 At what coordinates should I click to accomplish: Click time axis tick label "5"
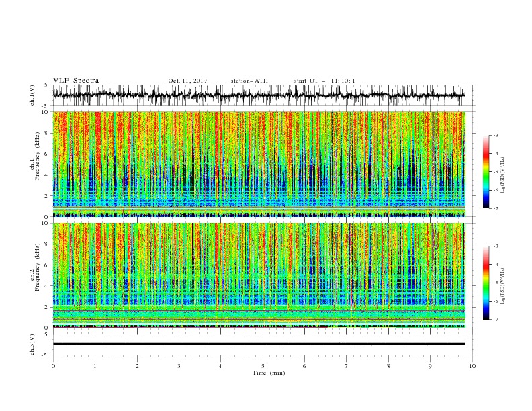point(263,366)
